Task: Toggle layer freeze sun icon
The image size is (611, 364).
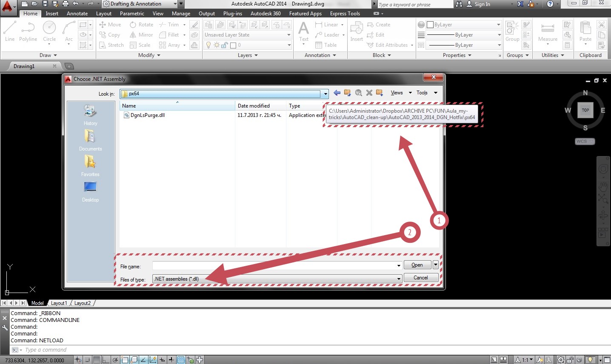Action: (x=217, y=45)
